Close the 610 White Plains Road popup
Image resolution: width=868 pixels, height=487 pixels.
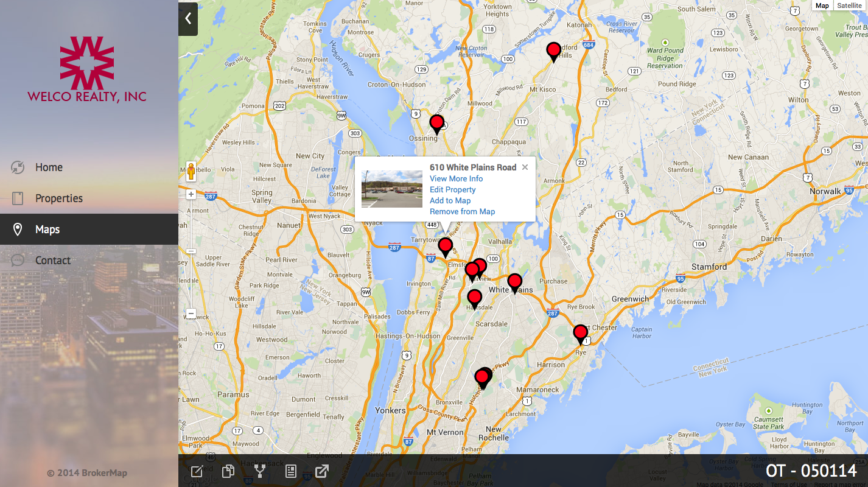click(x=525, y=167)
